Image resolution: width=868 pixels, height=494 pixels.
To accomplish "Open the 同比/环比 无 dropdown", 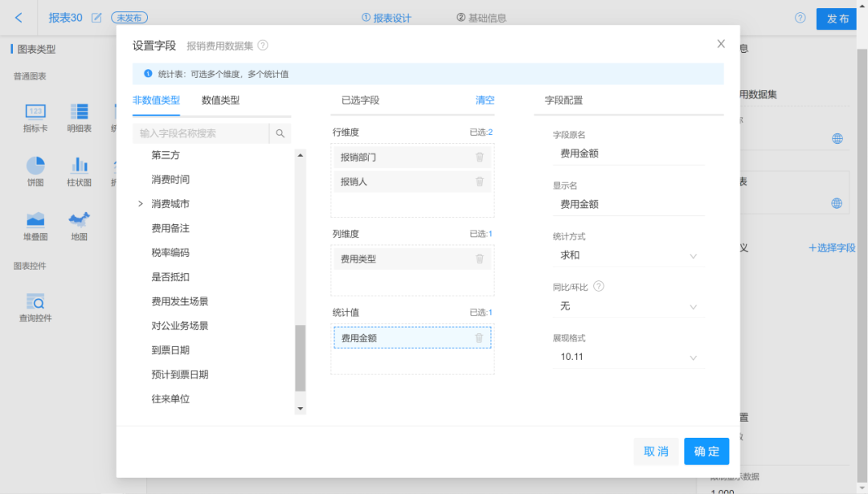I will [628, 307].
